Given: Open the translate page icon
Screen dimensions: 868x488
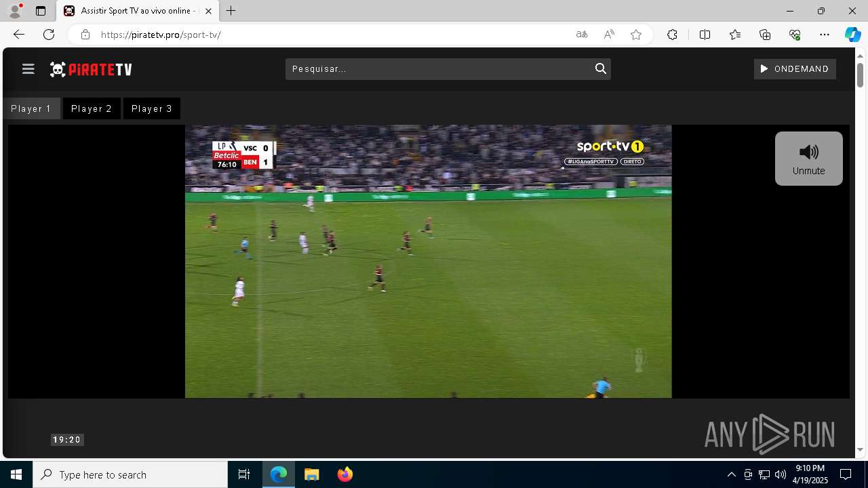Looking at the screenshot, I should [582, 35].
